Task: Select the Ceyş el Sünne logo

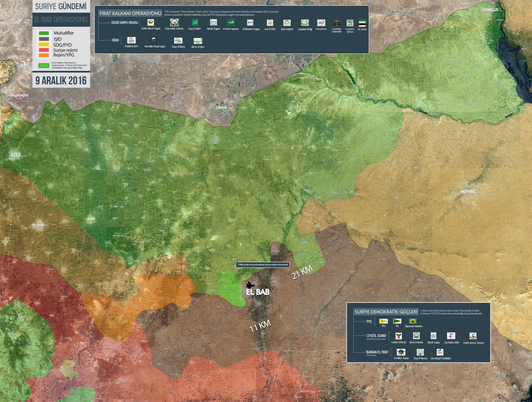Action: pyautogui.click(x=178, y=41)
